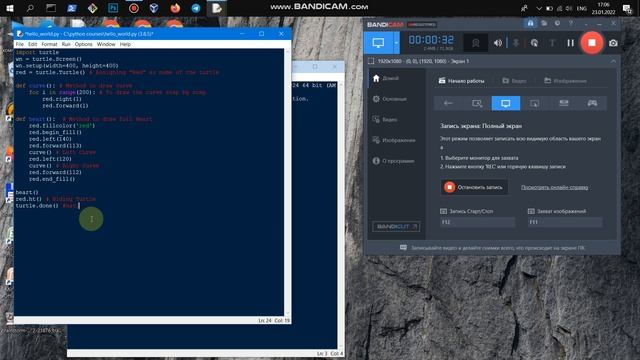Toggle the text overlay T icon
Viewport: 640px width, 360px height.
[x=552, y=43]
